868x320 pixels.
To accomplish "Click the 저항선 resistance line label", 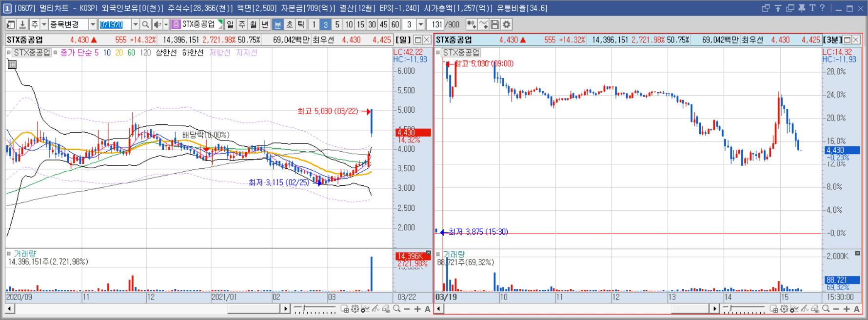I will tap(219, 52).
